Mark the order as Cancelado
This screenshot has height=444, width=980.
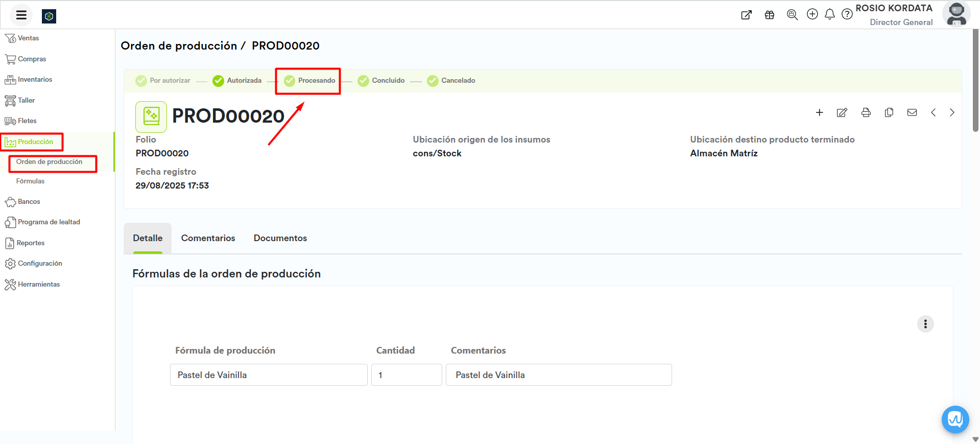pos(451,81)
